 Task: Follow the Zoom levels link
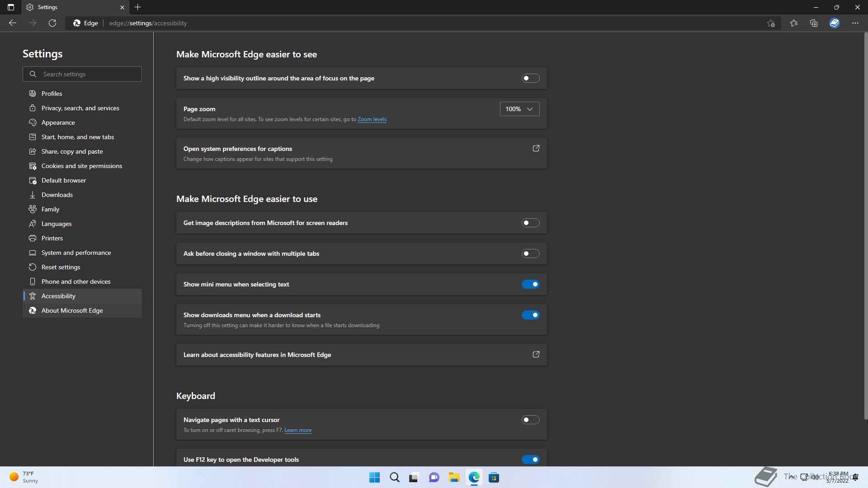pyautogui.click(x=372, y=119)
